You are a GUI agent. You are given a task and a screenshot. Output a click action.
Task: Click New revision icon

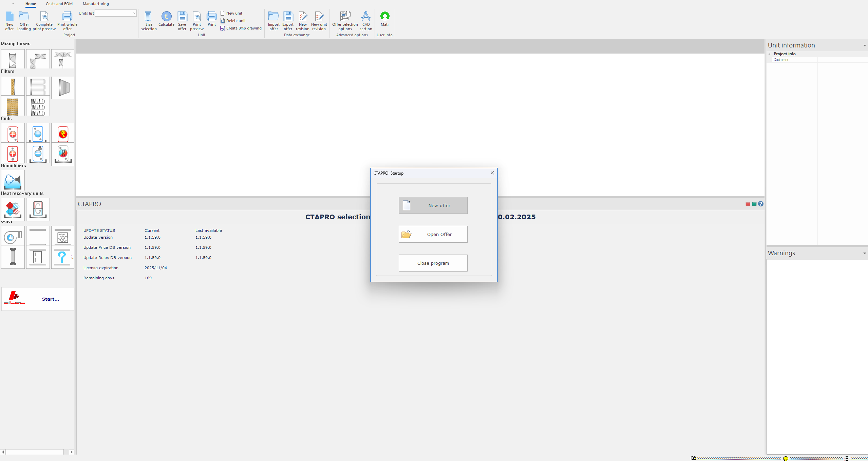point(303,21)
